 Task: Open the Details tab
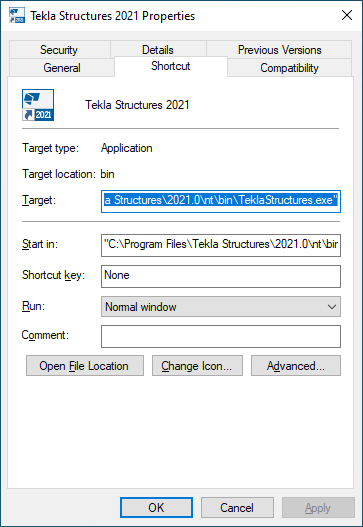coord(158,50)
